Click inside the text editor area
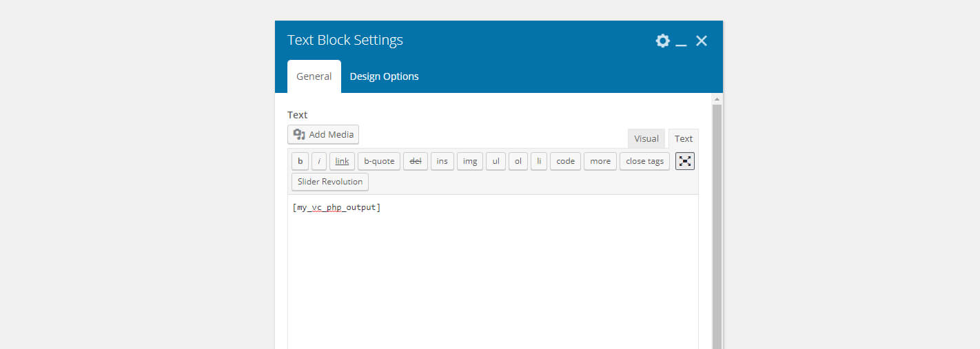This screenshot has height=349, width=980. [x=493, y=272]
